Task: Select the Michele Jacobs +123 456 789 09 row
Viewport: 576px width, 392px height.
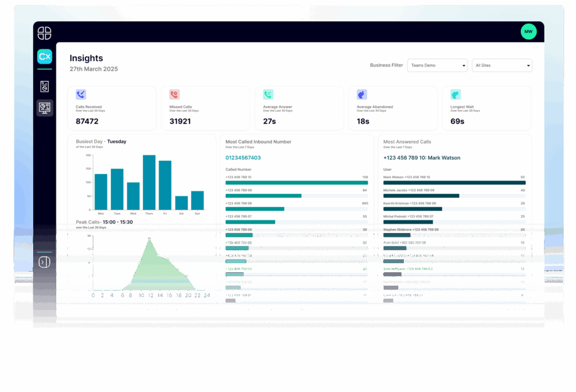Action: pyautogui.click(x=454, y=193)
